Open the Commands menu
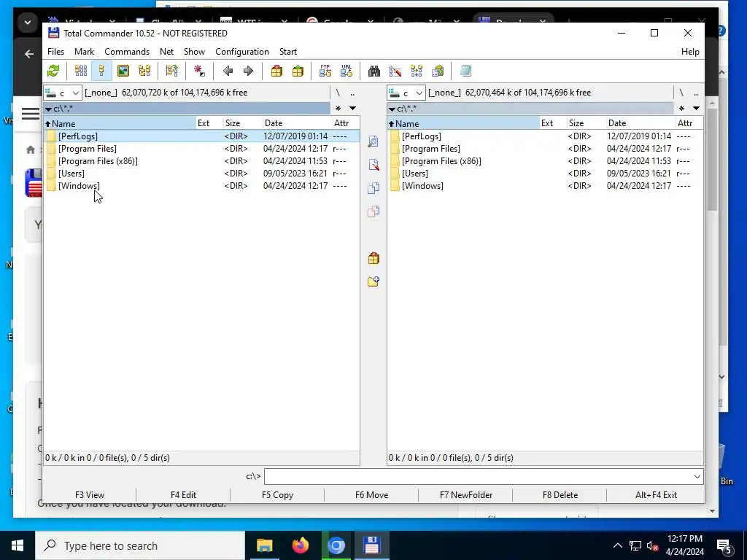 [127, 52]
